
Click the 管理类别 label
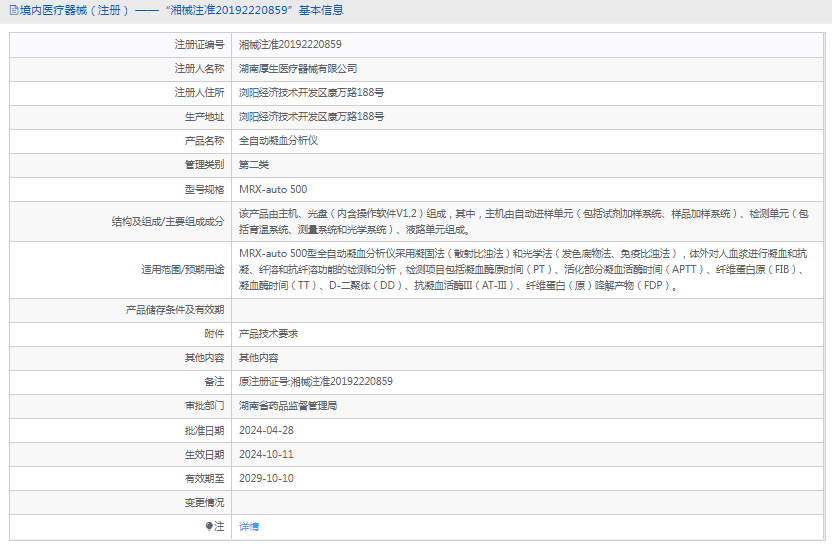click(204, 165)
